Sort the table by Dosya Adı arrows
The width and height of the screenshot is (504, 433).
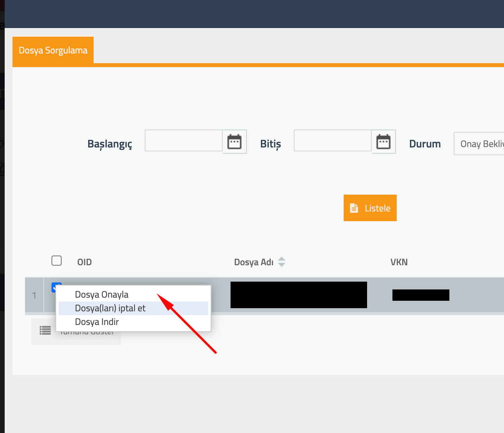click(282, 262)
